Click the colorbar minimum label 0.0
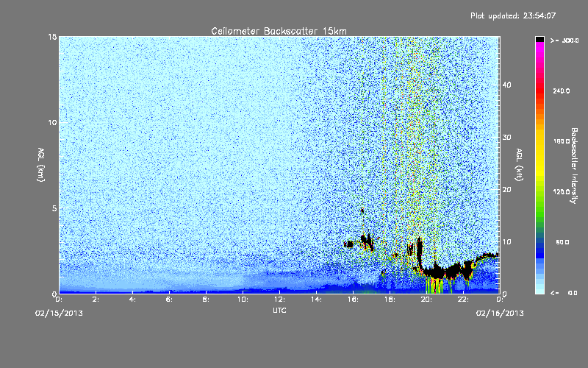 [573, 293]
